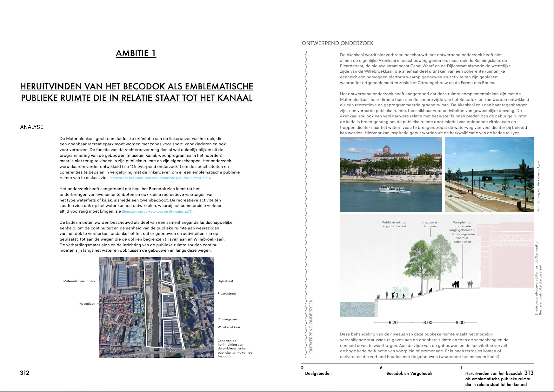Image resolution: width=554 pixels, height=392 pixels.
Task: Click the Lyon riverbank photo with boat
Action: click(391, 175)
